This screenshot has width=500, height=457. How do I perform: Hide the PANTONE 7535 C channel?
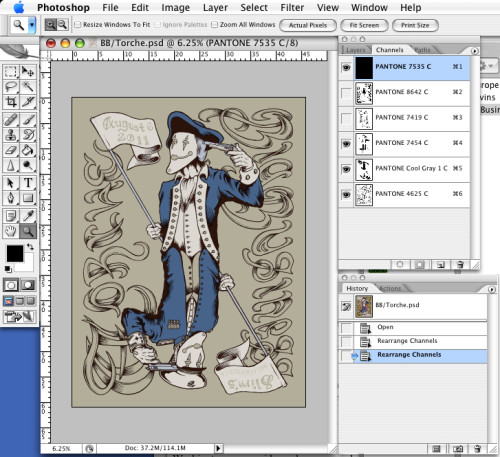346,68
